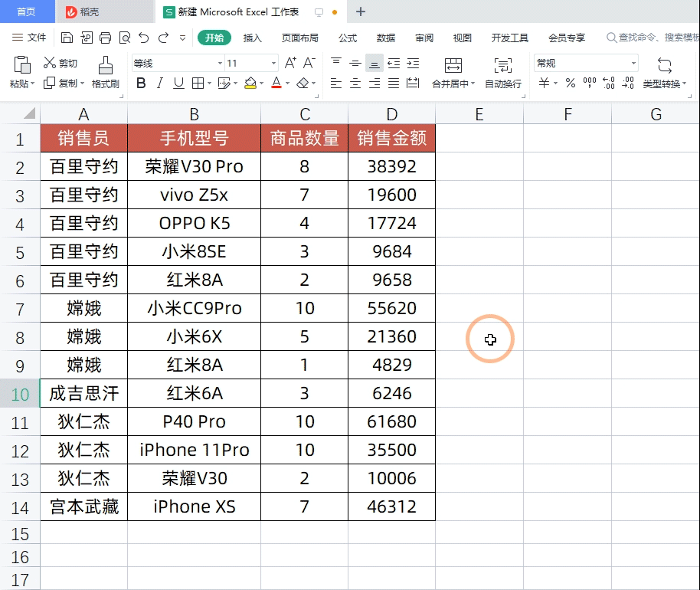
Task: Click the Cut (剪切) scissors icon
Action: click(x=51, y=63)
